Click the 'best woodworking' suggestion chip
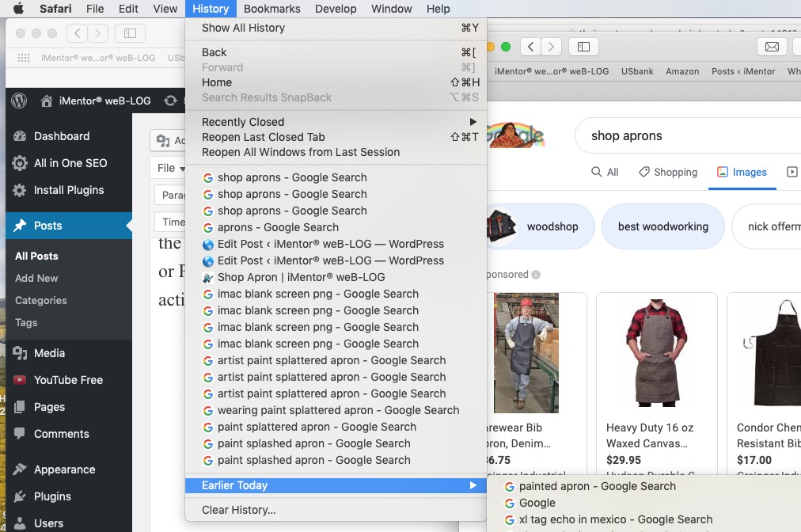 663,226
